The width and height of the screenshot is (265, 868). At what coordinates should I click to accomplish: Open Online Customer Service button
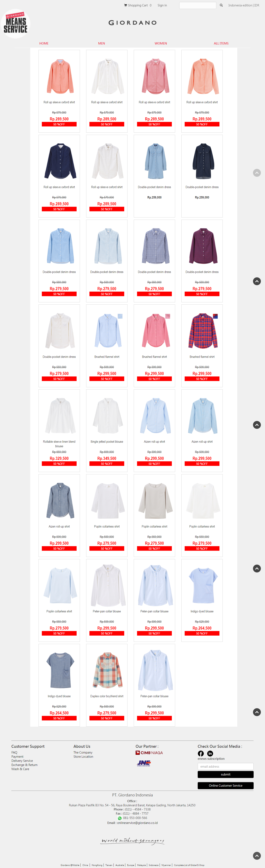(x=225, y=785)
